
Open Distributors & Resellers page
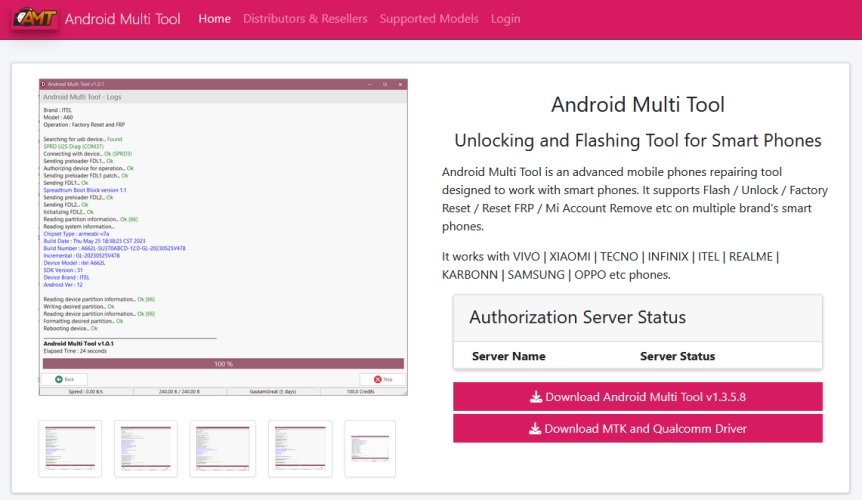click(x=305, y=19)
